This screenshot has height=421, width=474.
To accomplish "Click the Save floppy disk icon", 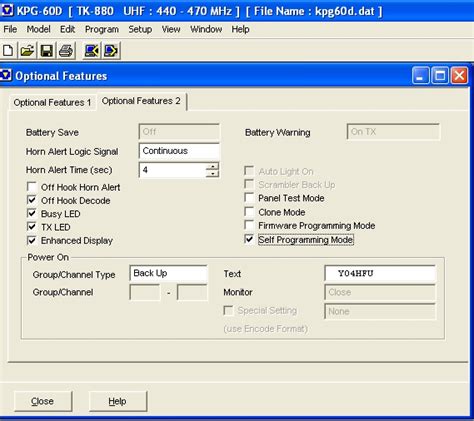I will [x=47, y=51].
